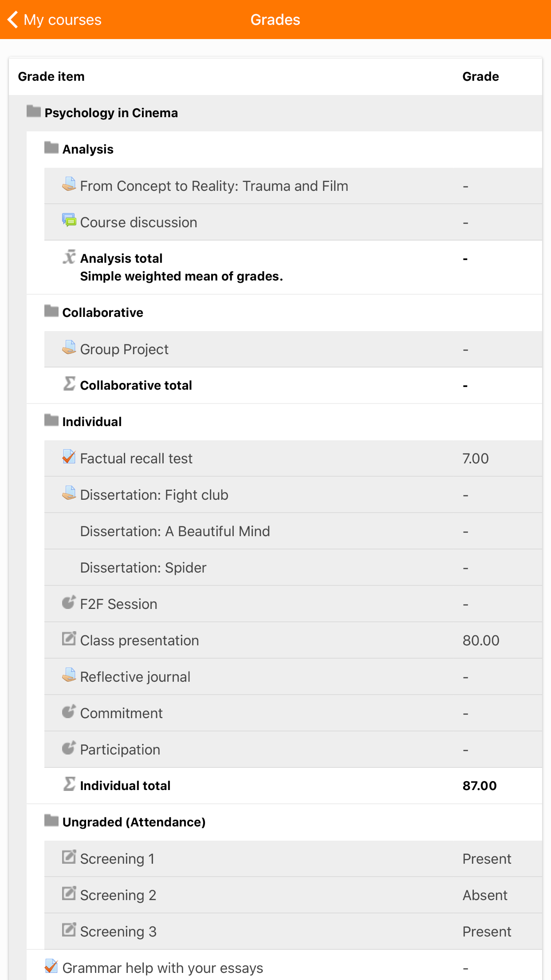
Task: Tap the manual grade icon for Class presentation
Action: pos(69,638)
